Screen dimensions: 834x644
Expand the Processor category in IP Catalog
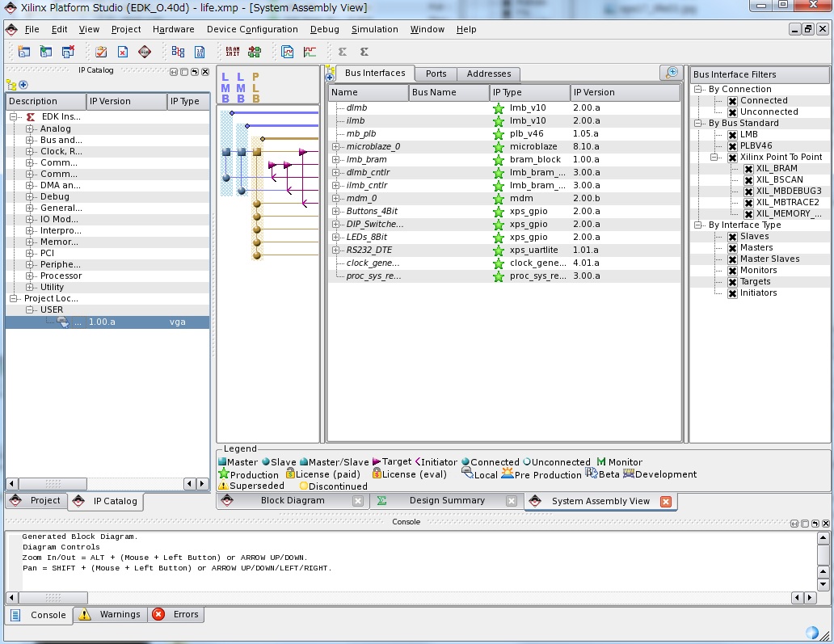click(30, 276)
